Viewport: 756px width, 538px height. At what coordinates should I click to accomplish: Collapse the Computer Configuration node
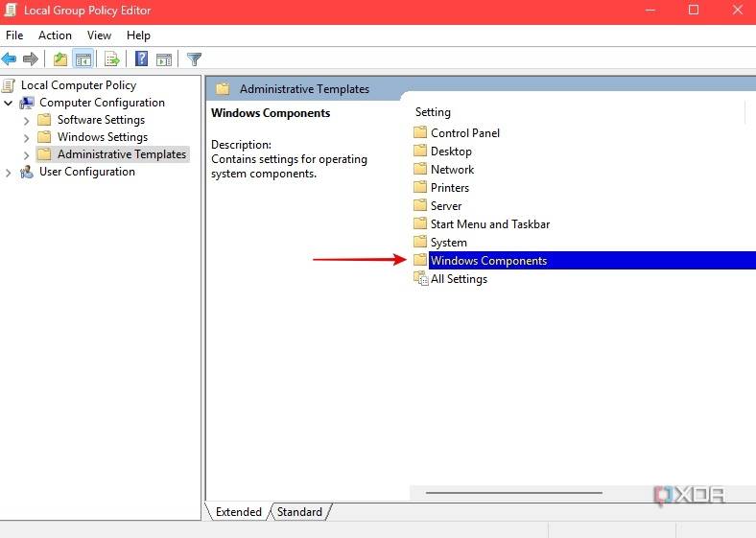(x=9, y=103)
